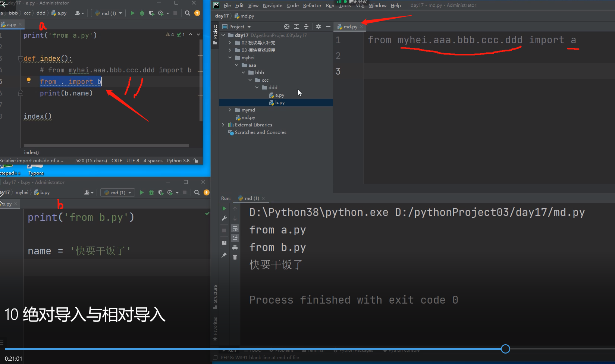Click Run with Coverage icon in a.py window
The image size is (615, 364).
click(x=151, y=13)
